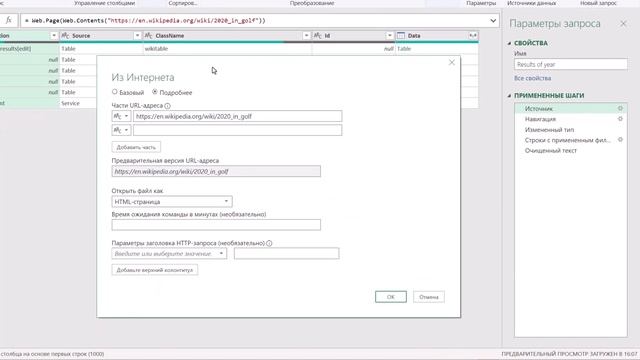Click ribbon group Преобразование
The width and height of the screenshot is (640, 360).
pos(312,3)
